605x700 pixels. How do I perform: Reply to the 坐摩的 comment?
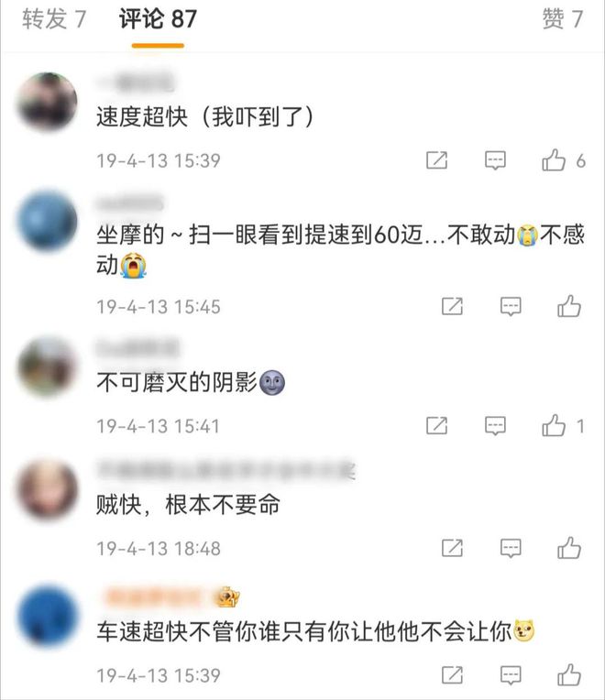[511, 306]
